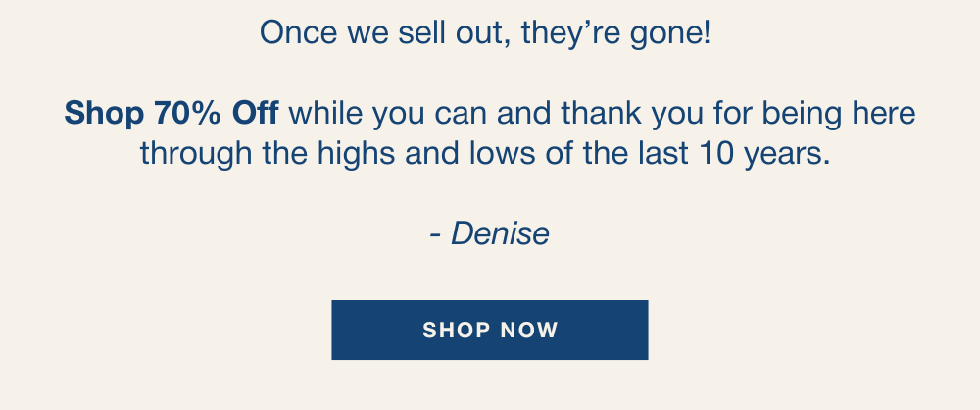
Task: Open the bold Shop 70% Off link
Action: point(171,114)
